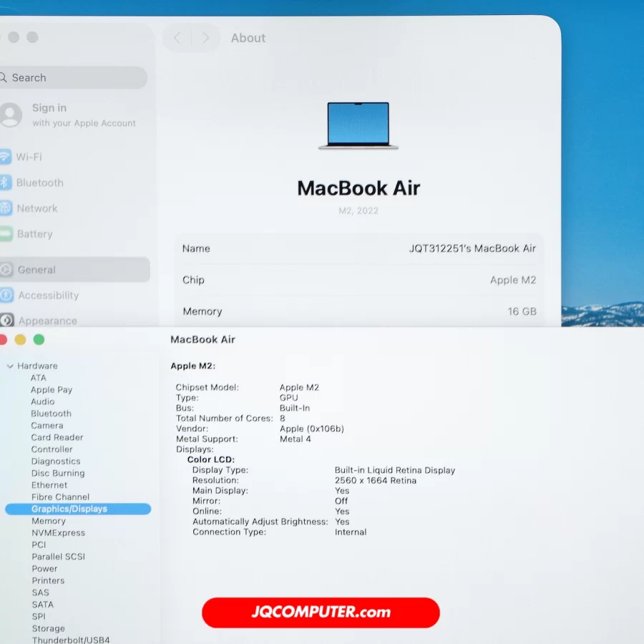This screenshot has height=644, width=644.
Task: Select Memory in the hardware list
Action: (48, 521)
